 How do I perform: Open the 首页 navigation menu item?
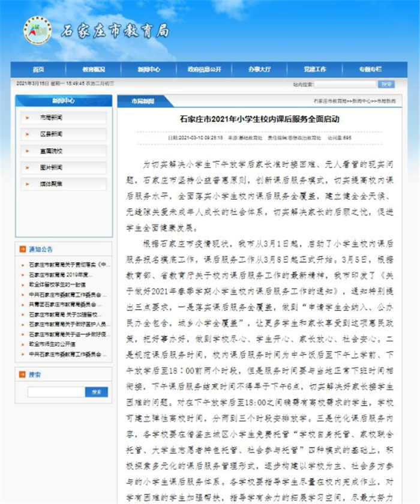point(38,70)
